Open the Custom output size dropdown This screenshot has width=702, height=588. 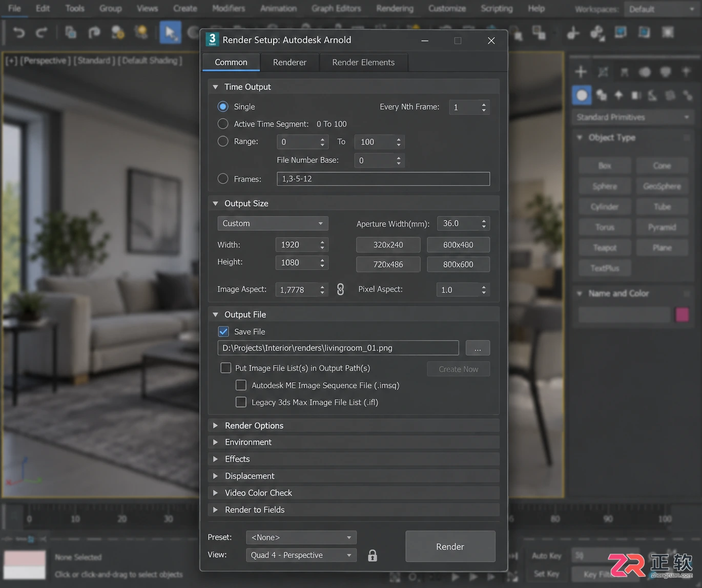point(273,223)
